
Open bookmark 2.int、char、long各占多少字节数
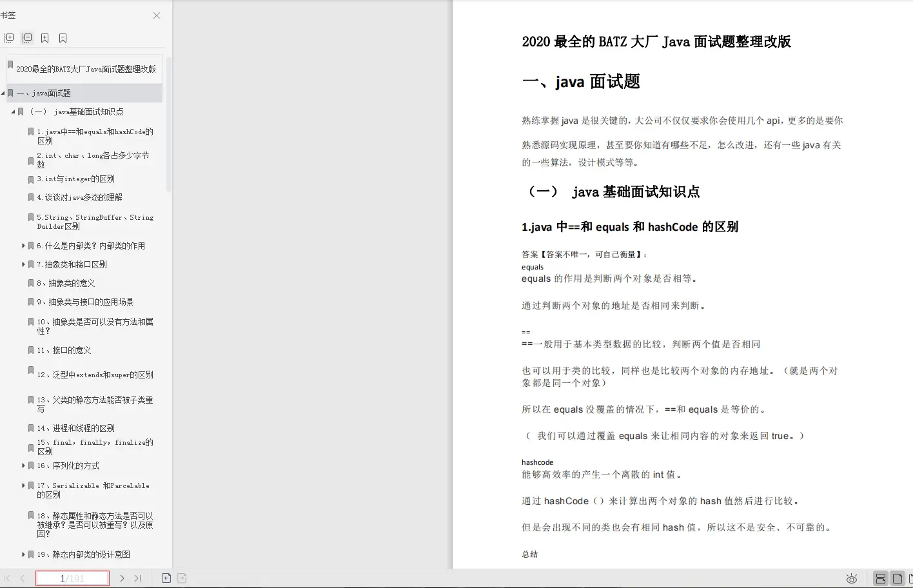(x=93, y=159)
